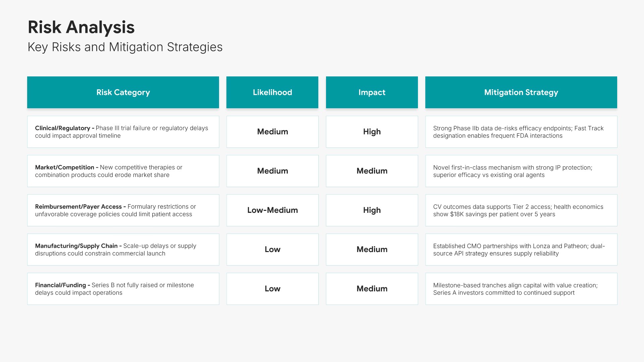Select the Medium impact cell for Manufacturing/Supply Chain
644x362 pixels.
372,249
